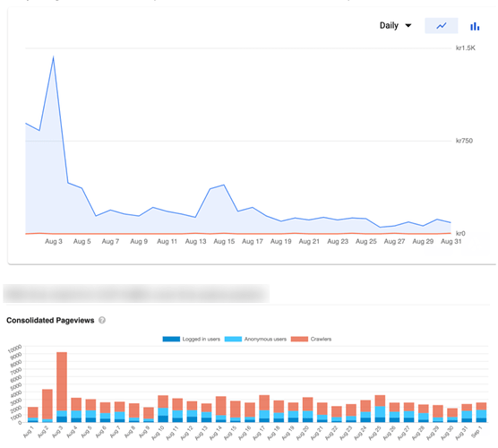This screenshot has height=448, width=498.
Task: Click the 10000 bar chart axis label
Action: pos(15,349)
